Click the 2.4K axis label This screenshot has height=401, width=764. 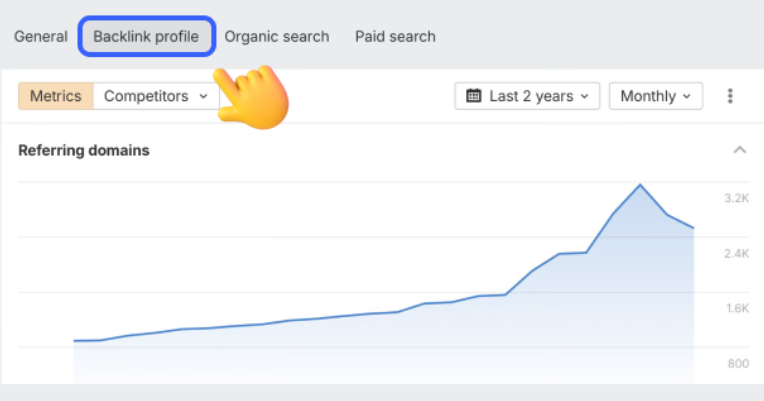tap(736, 253)
